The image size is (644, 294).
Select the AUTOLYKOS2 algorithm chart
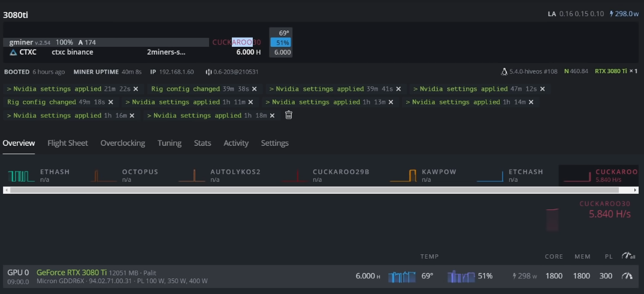220,176
